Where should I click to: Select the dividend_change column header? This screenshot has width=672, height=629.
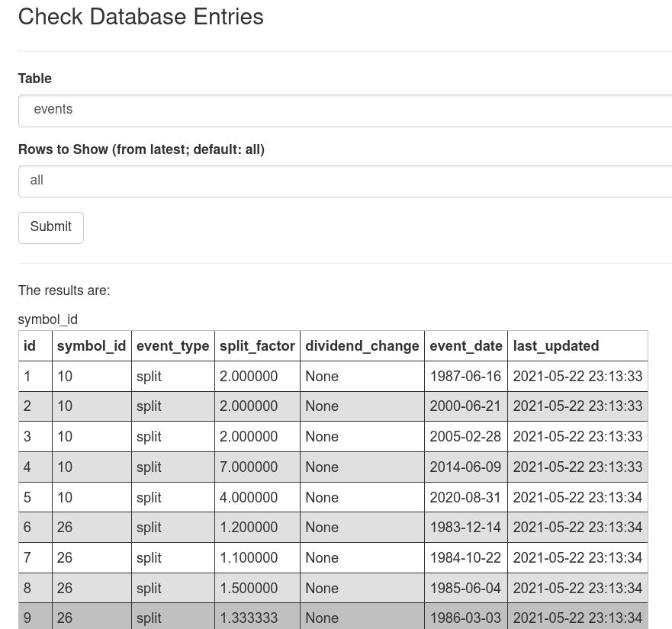point(362,346)
